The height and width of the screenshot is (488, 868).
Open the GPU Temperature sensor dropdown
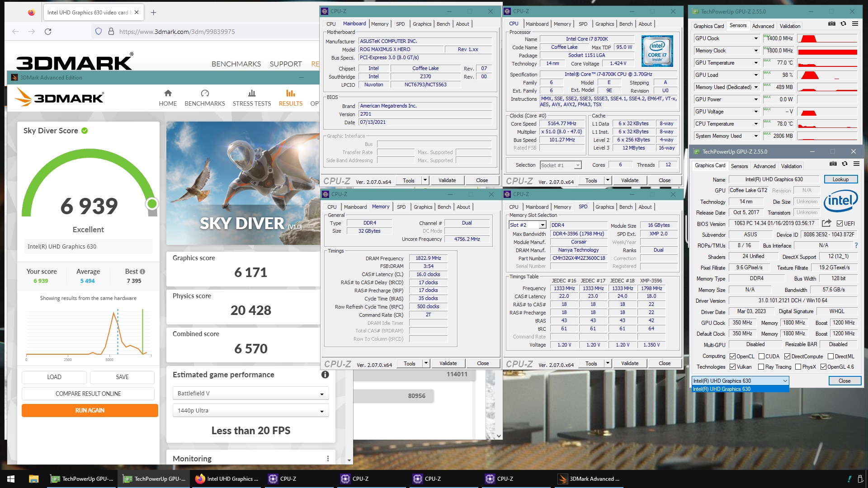pyautogui.click(x=755, y=63)
